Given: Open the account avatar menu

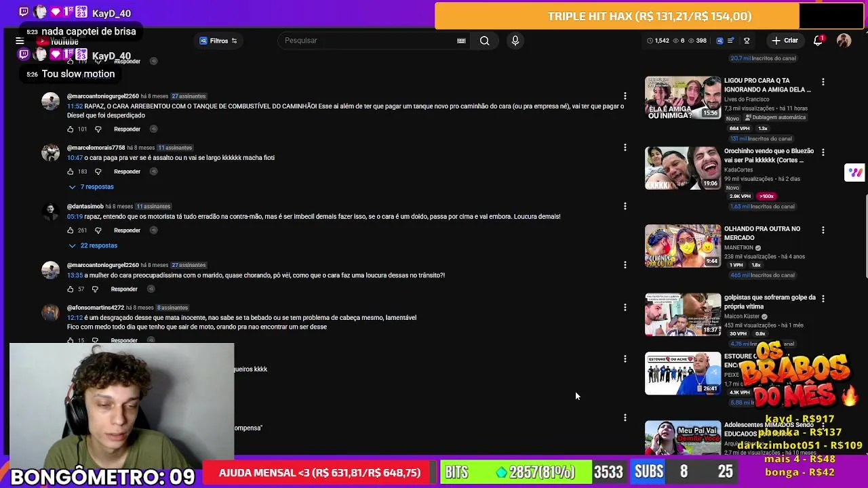Looking at the screenshot, I should tap(844, 41).
